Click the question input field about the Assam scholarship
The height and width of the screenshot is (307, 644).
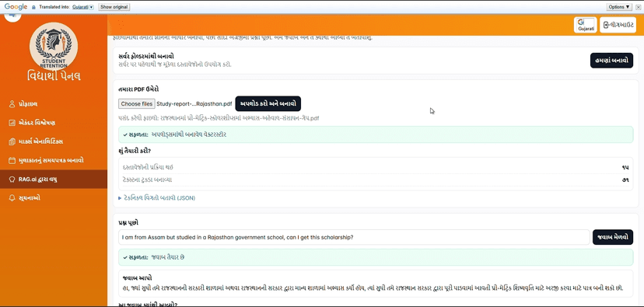click(x=354, y=237)
